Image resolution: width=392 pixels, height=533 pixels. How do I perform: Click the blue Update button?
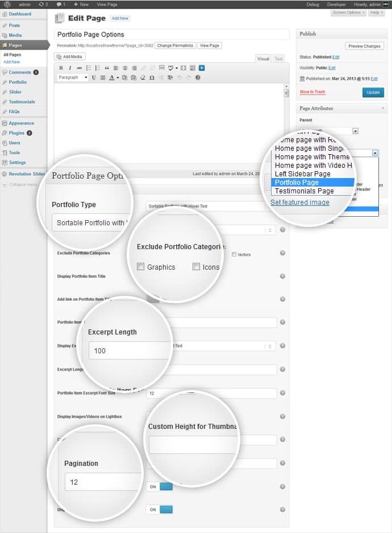pyautogui.click(x=373, y=92)
